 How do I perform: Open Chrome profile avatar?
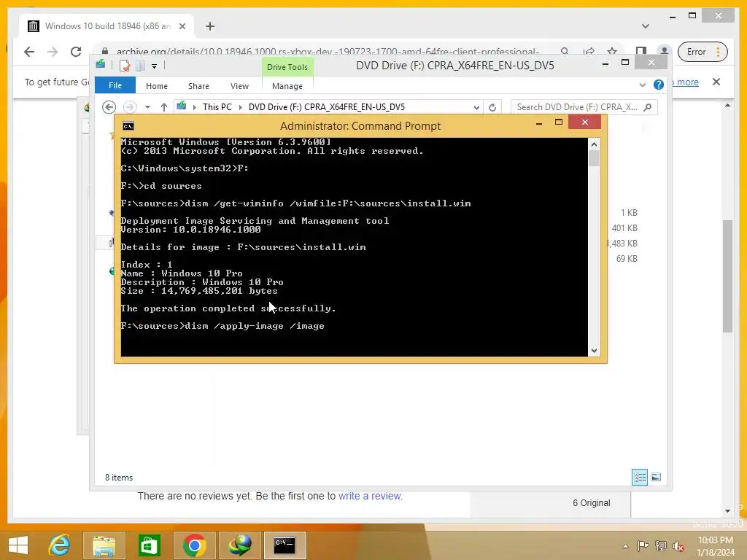(664, 52)
